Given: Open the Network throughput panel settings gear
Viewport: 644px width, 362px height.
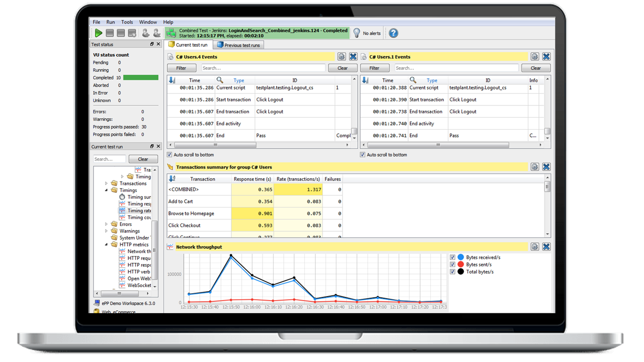Looking at the screenshot, I should point(535,247).
